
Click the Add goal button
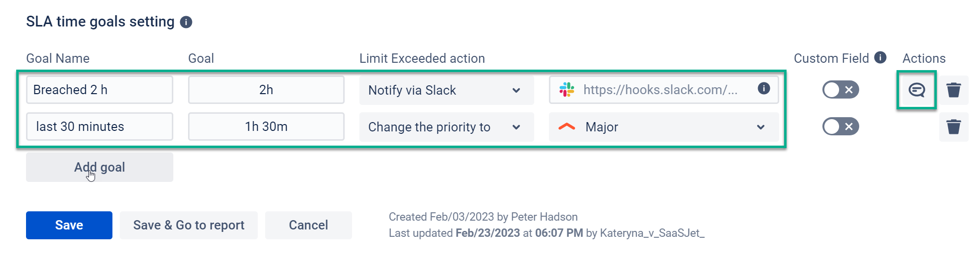[x=100, y=167]
